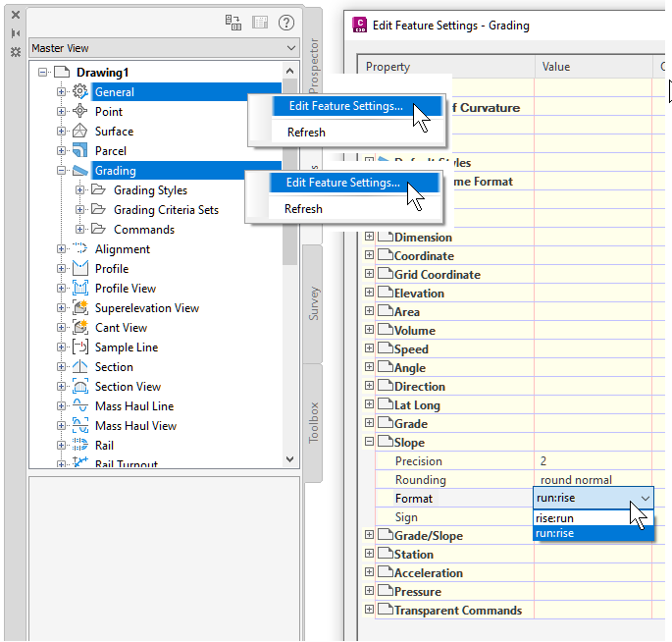Image resolution: width=672 pixels, height=642 pixels.
Task: Click the Alignment icon in settings tree
Action: (x=80, y=248)
